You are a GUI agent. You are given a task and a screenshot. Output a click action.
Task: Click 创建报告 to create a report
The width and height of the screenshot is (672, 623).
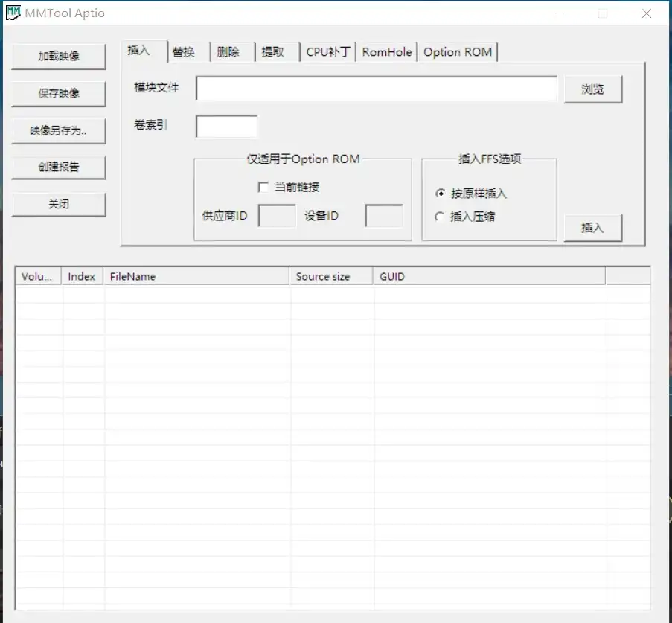click(59, 167)
